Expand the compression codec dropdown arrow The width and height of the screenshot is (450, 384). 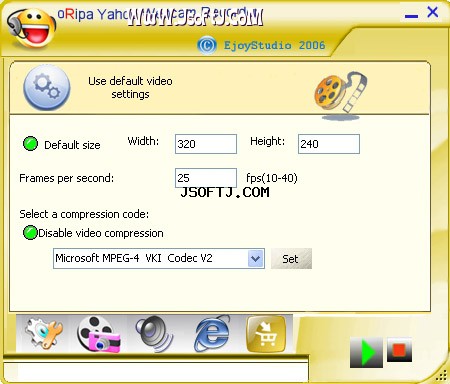[x=256, y=258]
